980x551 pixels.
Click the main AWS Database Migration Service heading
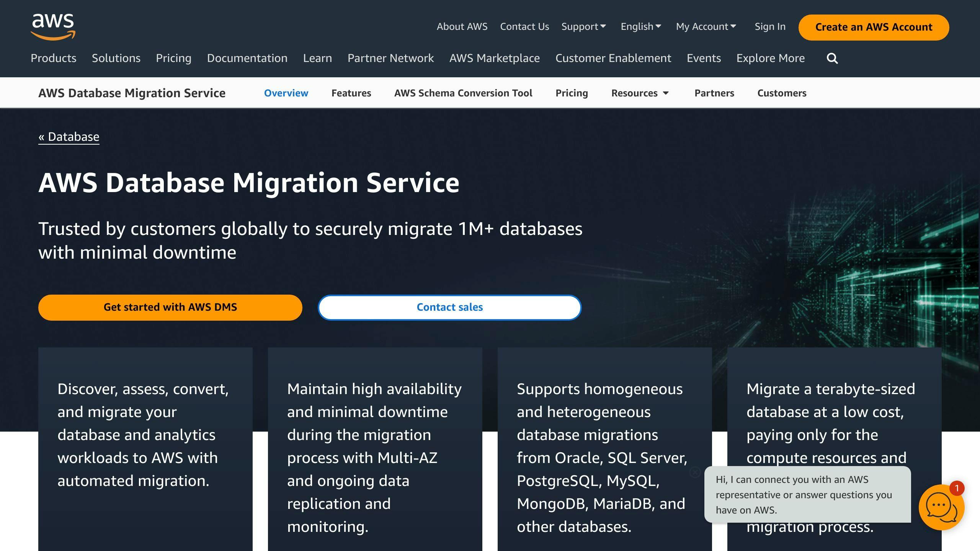pos(249,183)
